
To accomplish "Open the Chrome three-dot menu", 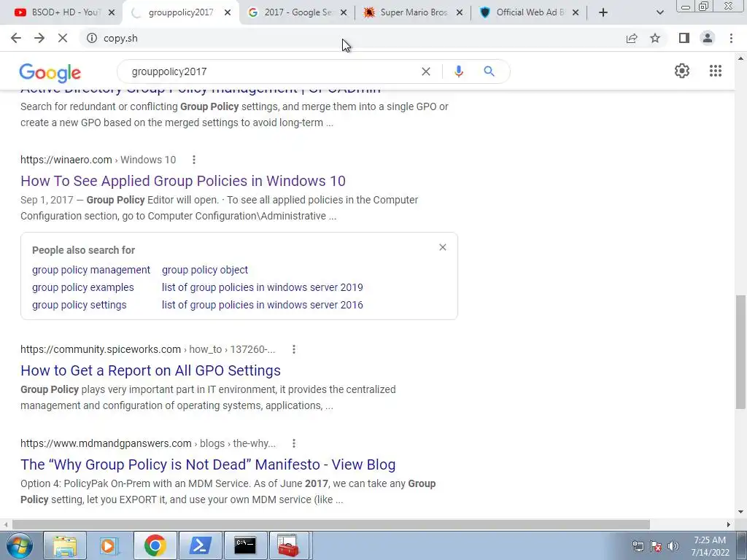I will click(x=731, y=38).
